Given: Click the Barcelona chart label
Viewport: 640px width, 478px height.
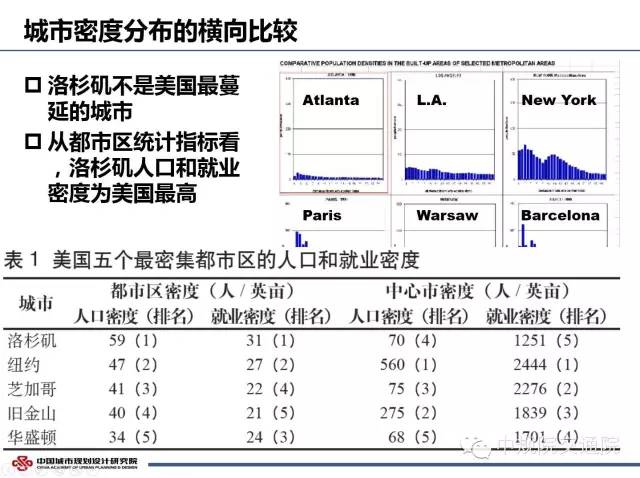Looking at the screenshot, I should click(560, 215).
